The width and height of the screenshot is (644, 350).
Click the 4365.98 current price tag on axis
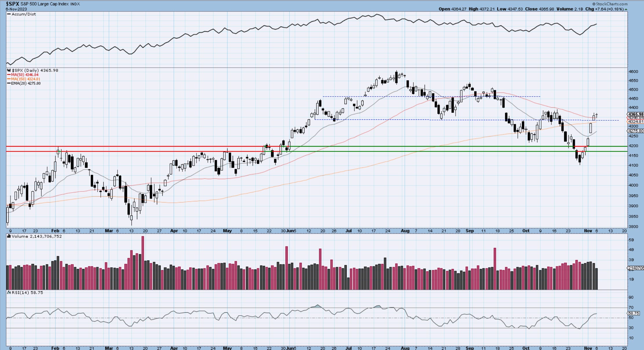pos(635,115)
